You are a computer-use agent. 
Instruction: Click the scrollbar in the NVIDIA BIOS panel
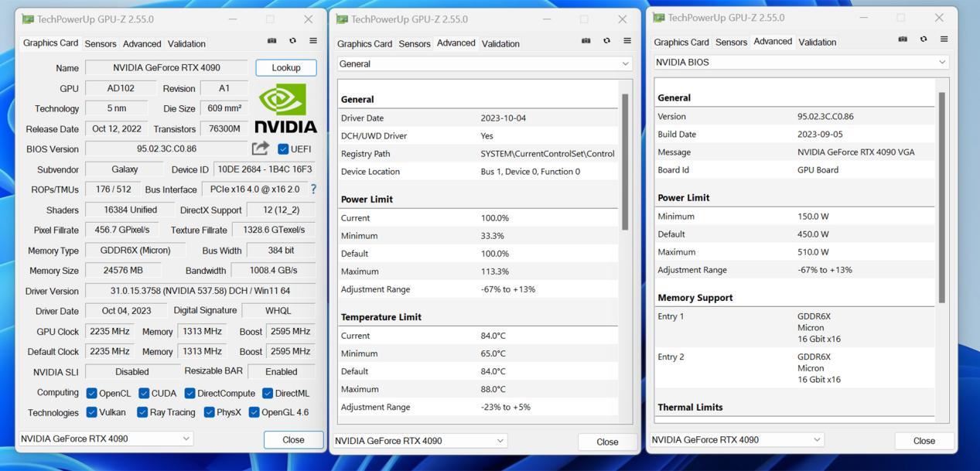[x=941, y=197]
